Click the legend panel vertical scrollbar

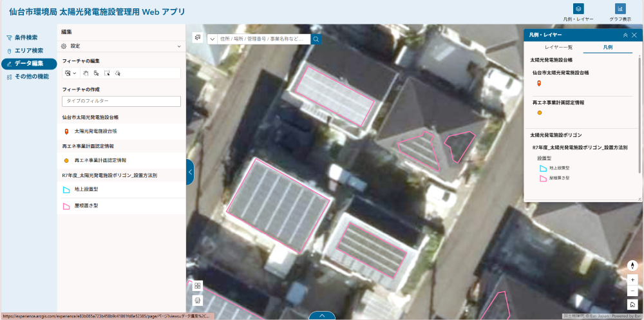[x=639, y=116]
